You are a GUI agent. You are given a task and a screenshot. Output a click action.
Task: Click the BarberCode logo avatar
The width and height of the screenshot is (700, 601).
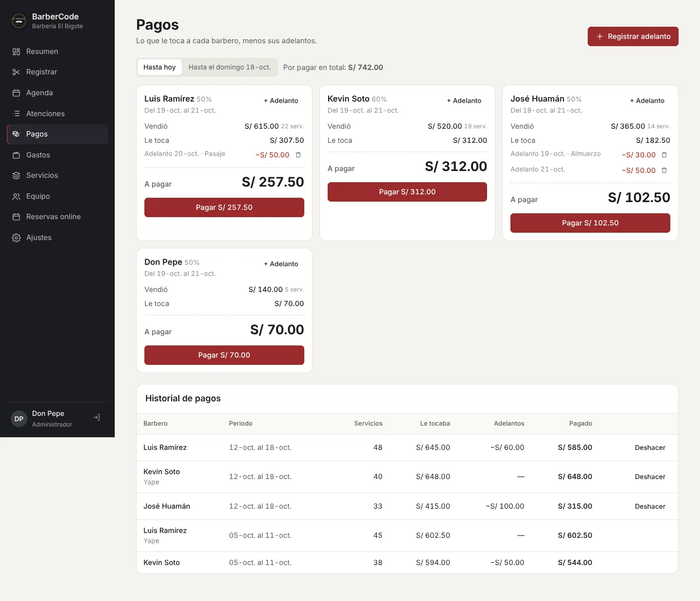[19, 21]
